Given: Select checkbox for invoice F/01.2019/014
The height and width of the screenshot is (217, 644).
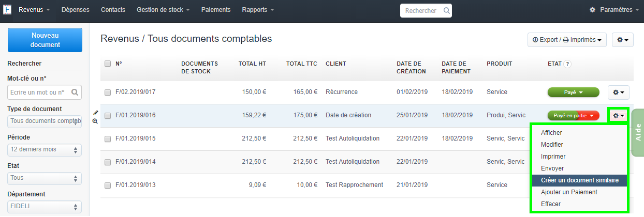Looking at the screenshot, I should (108, 162).
